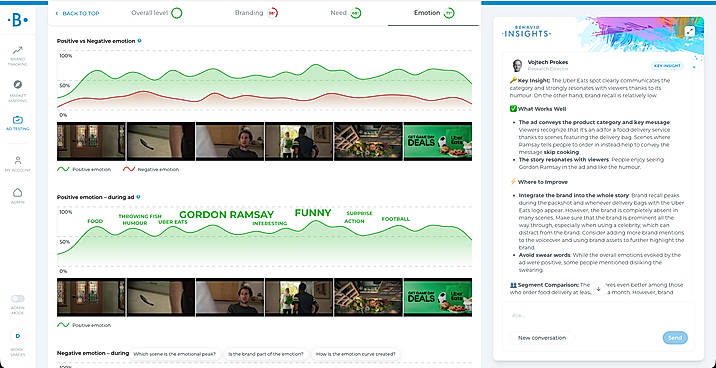Select the Emotion tab

(x=434, y=13)
